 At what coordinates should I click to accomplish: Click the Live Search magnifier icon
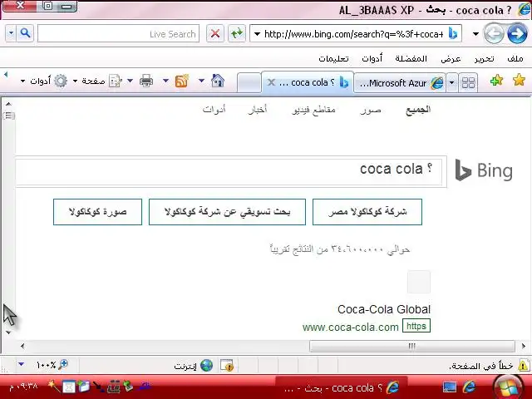[x=25, y=33]
